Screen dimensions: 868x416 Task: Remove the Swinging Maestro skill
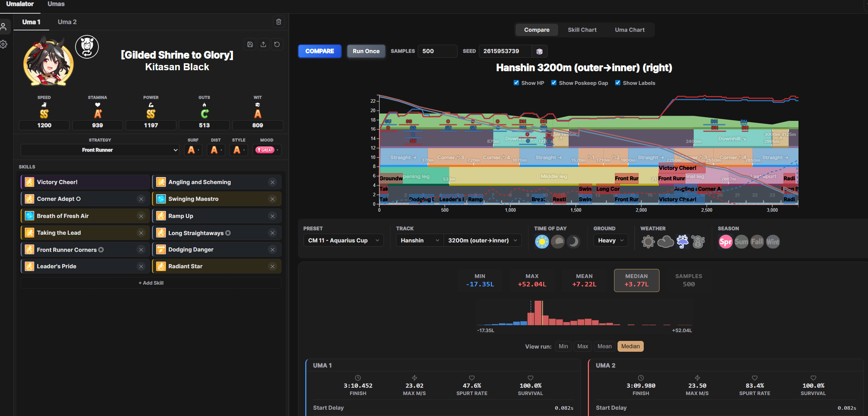coord(272,199)
